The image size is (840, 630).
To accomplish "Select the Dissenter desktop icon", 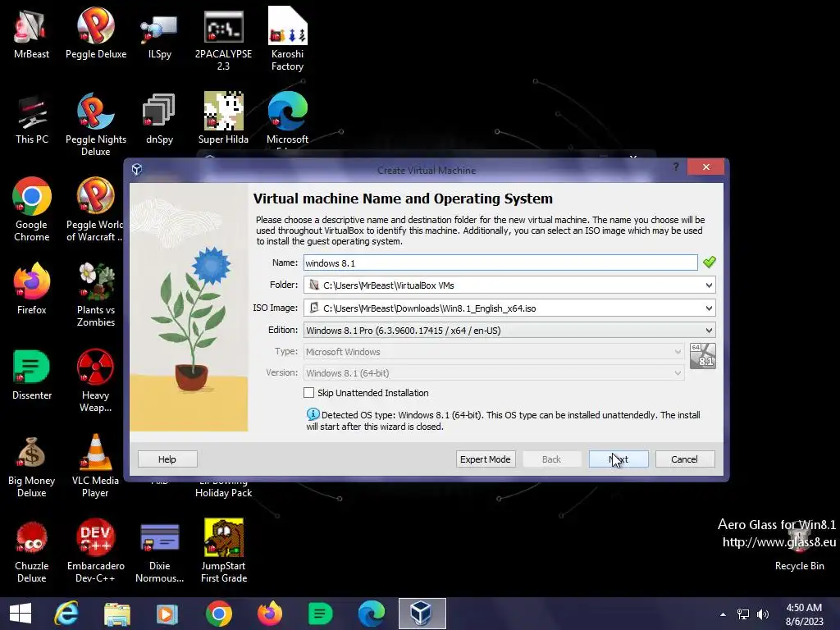I will (x=32, y=375).
